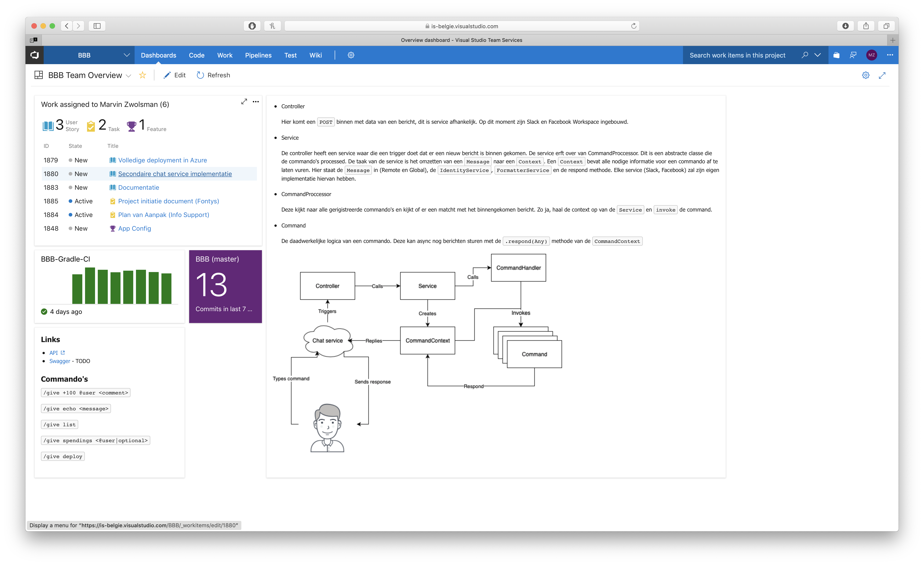Screen dimensions: 924x565
Task: Open project settings gear in the navigation bar
Action: pos(351,55)
